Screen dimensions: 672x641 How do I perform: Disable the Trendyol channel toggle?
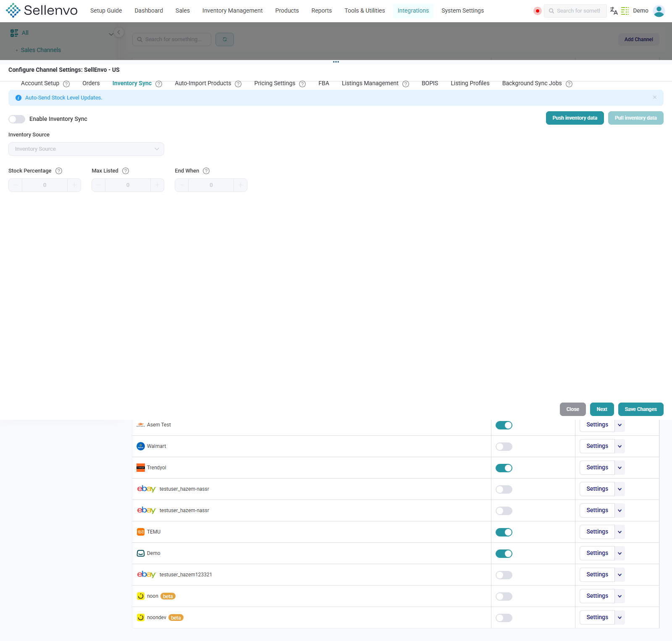pos(504,468)
